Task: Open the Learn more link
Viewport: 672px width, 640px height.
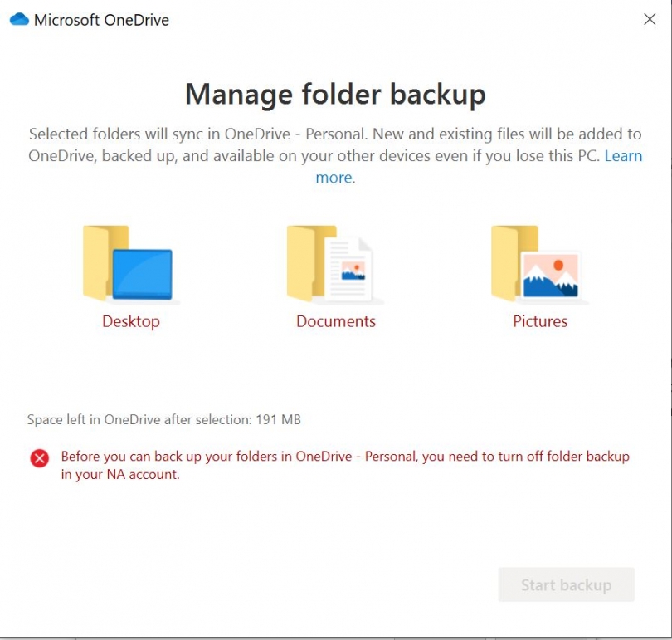Action: coord(625,156)
